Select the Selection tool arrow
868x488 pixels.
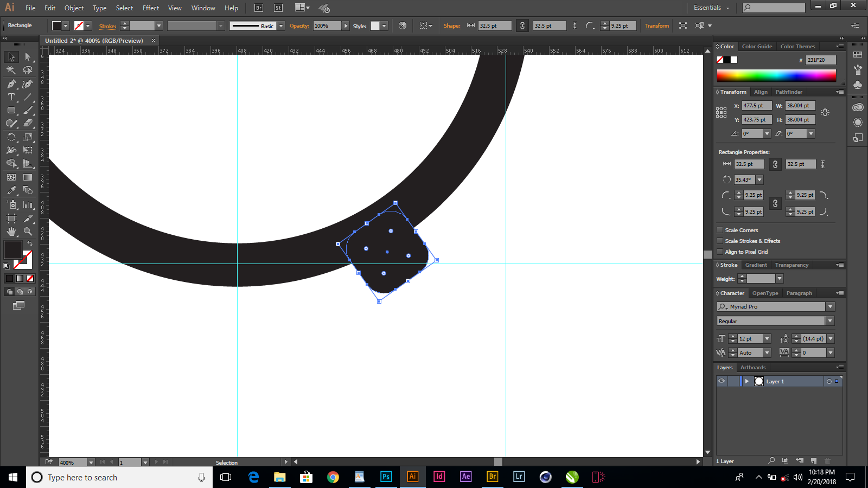11,57
